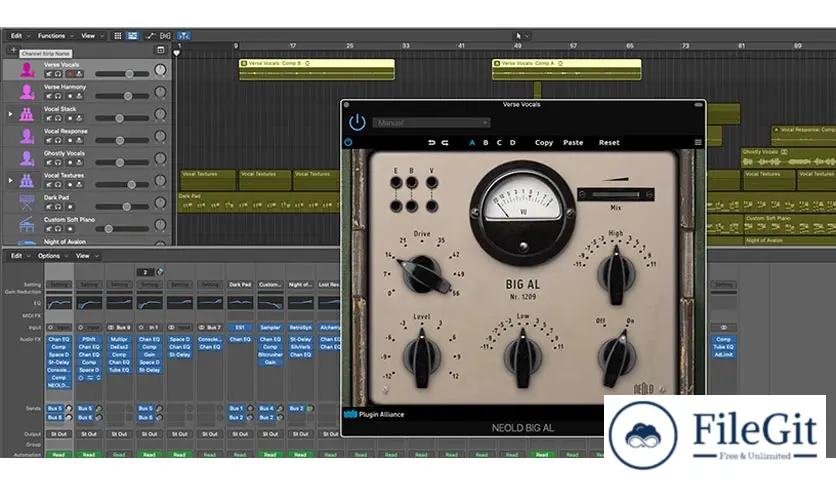Select preset slot A
836x484 pixels.
pyautogui.click(x=472, y=143)
